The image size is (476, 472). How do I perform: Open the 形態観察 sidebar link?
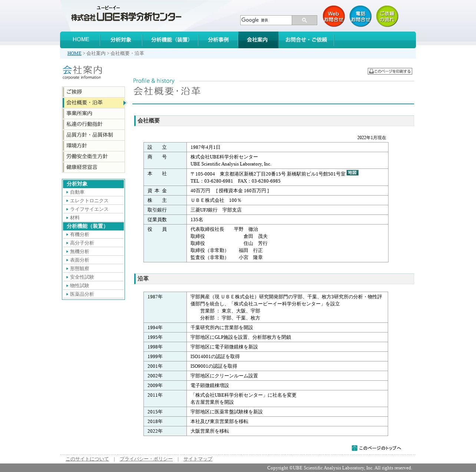[x=79, y=269]
